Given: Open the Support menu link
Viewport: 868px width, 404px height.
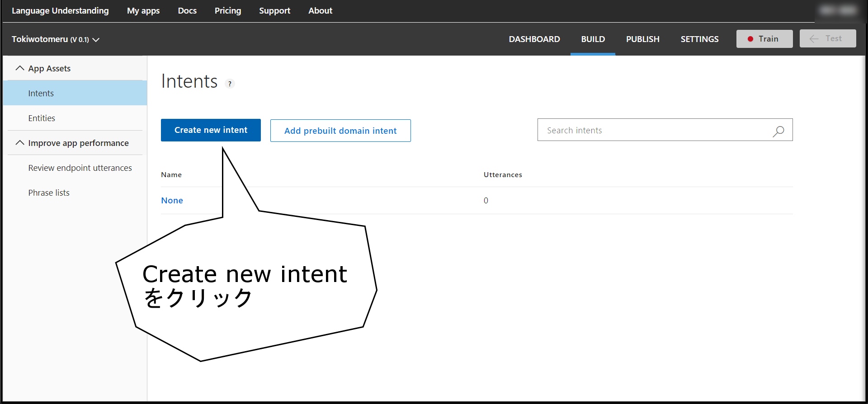Looking at the screenshot, I should coord(274,11).
